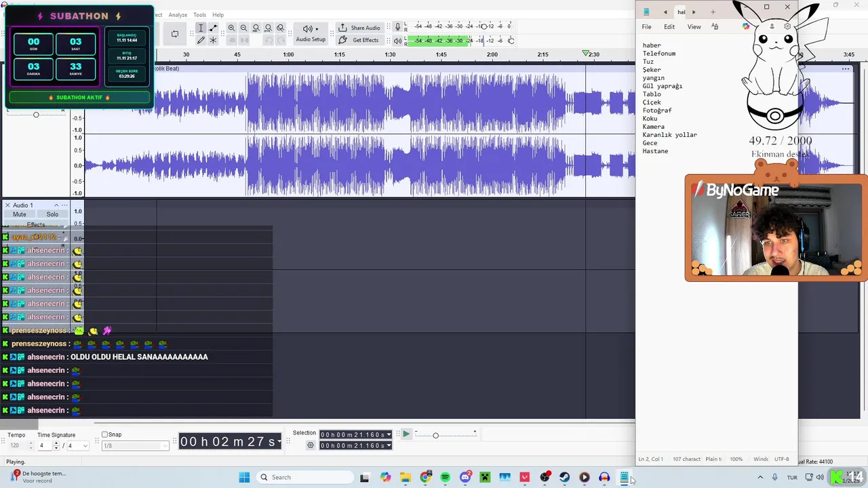Click the record meter microphone icon
Screen dimensions: 868x488
click(398, 26)
